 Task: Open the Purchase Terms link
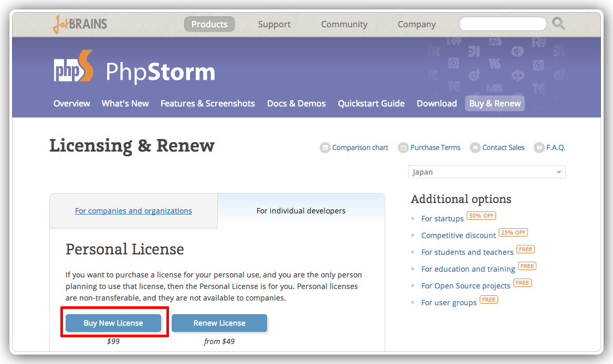pyautogui.click(x=435, y=147)
